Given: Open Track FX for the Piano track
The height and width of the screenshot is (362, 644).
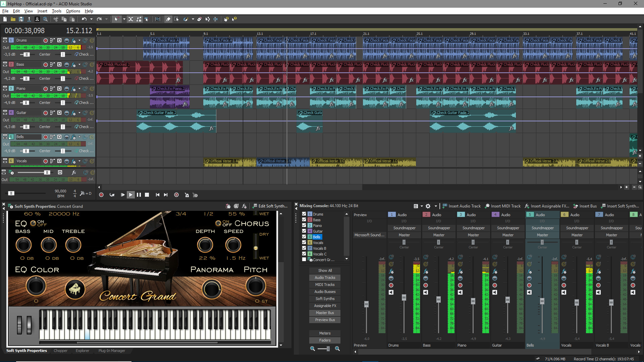Looking at the screenshot, I should [73, 88].
